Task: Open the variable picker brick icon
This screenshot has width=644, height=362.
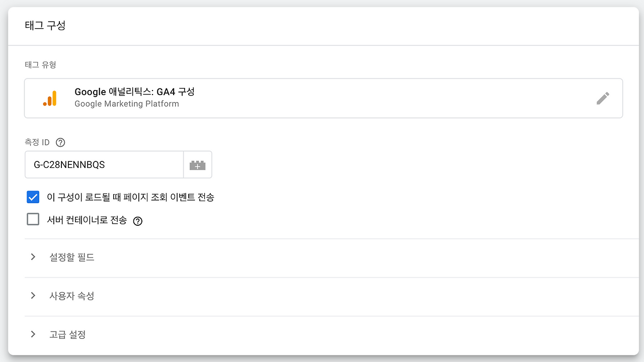Action: click(197, 165)
